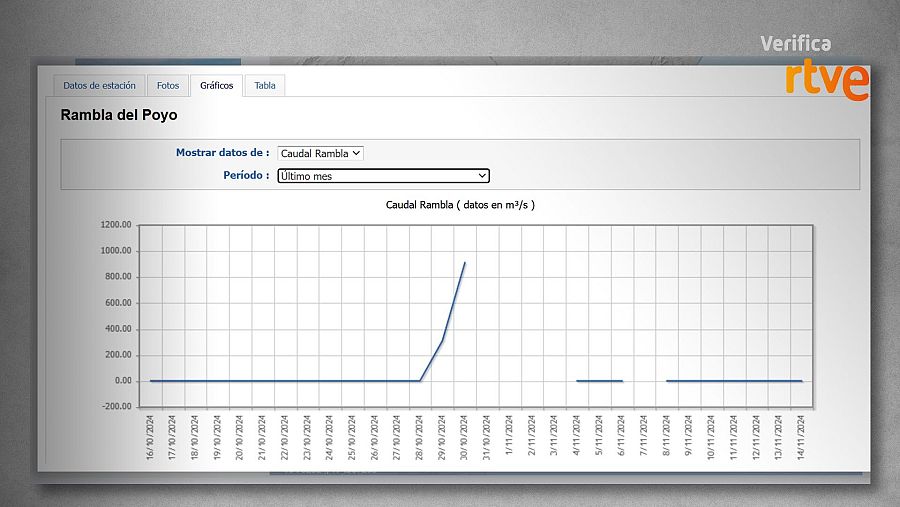This screenshot has height=507, width=900.
Task: Switch to the Fotos tab
Action: click(168, 86)
